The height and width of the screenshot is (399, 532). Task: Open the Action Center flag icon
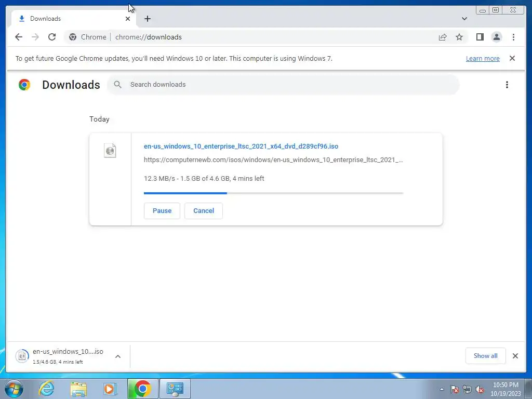(x=455, y=389)
